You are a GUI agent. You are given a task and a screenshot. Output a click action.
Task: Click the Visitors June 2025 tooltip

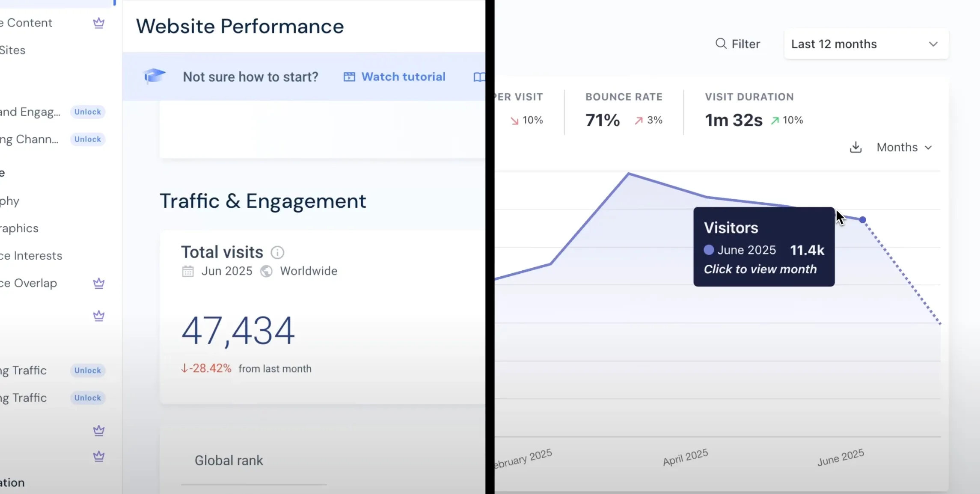tap(763, 247)
